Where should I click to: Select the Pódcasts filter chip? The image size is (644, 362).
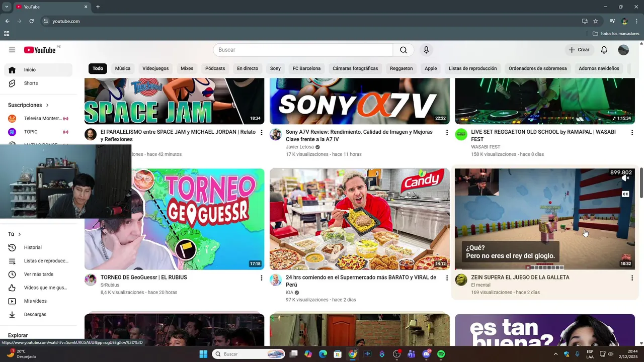pyautogui.click(x=215, y=68)
